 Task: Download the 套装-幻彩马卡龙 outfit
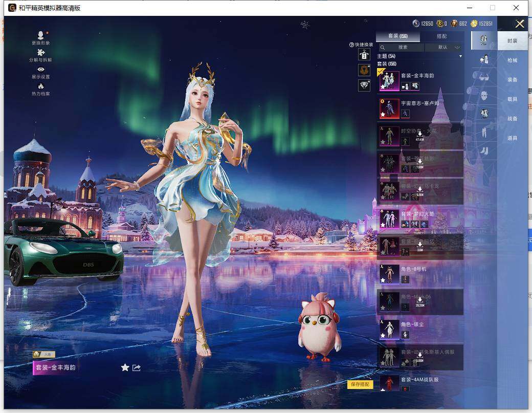click(419, 191)
